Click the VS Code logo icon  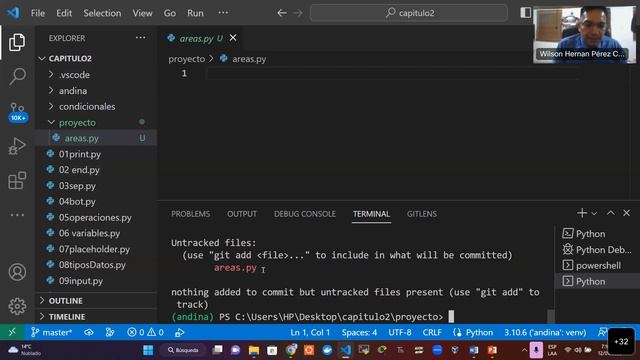pyautogui.click(x=13, y=13)
